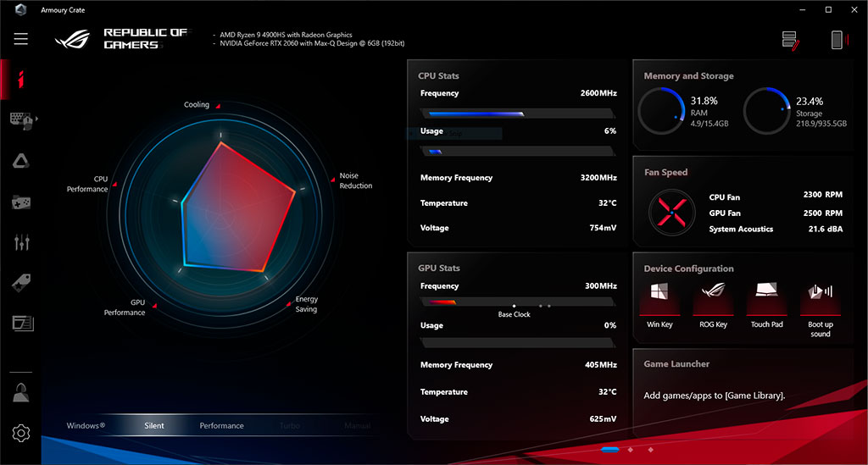Click the 2300 RPM CPU Fan value
868x465 pixels.
click(822, 195)
